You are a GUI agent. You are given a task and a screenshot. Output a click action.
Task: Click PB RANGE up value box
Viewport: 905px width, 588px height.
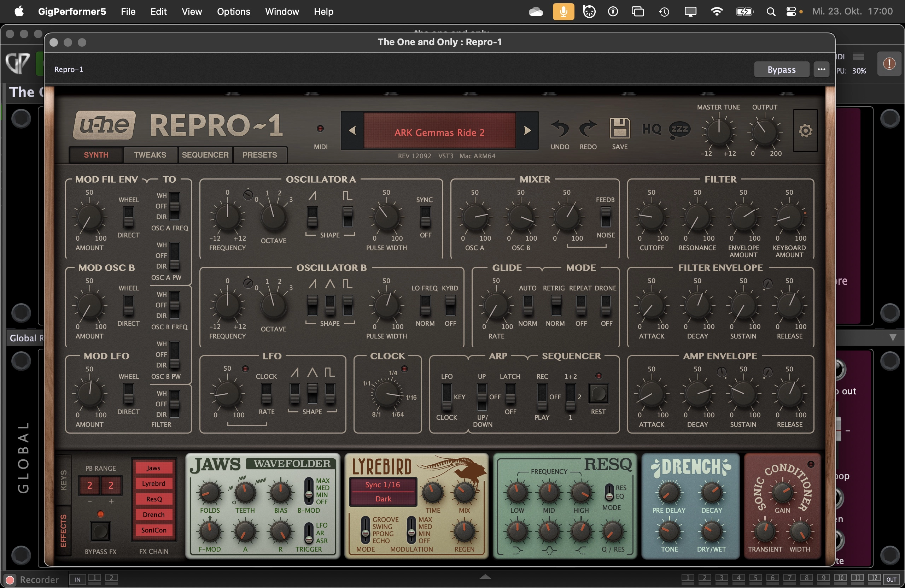coord(111,485)
